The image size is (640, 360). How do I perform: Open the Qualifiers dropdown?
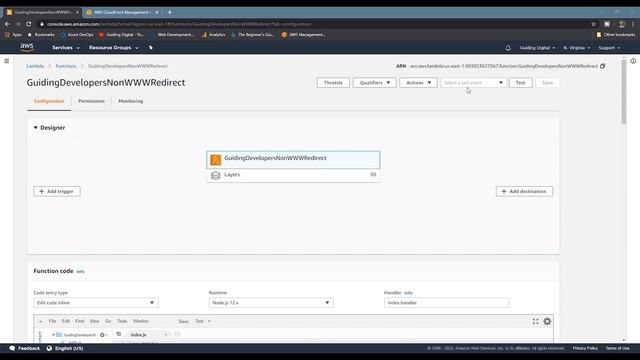click(x=375, y=82)
